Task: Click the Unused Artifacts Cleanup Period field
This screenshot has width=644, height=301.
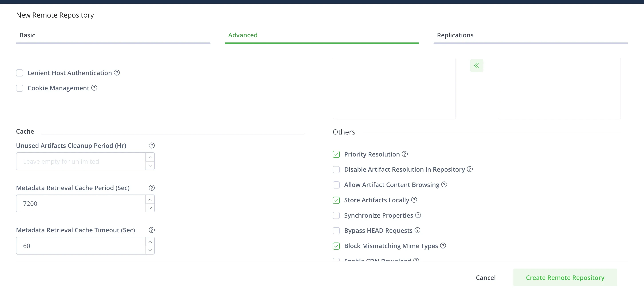Action: tap(80, 161)
